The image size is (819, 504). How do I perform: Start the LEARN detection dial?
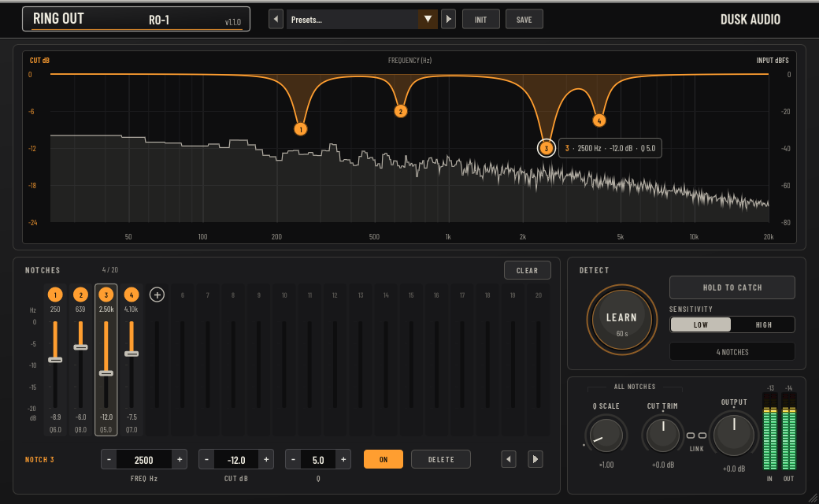(x=621, y=320)
